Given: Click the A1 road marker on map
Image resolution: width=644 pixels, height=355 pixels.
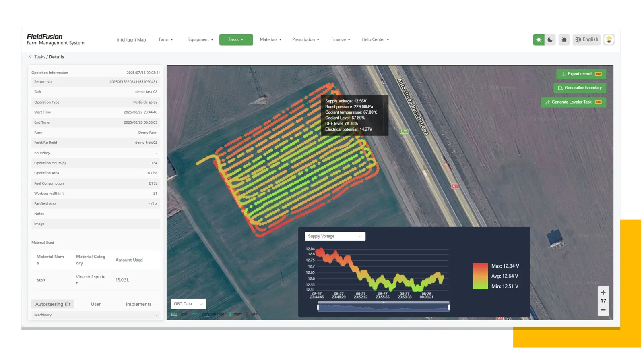Looking at the screenshot, I should (455, 186).
